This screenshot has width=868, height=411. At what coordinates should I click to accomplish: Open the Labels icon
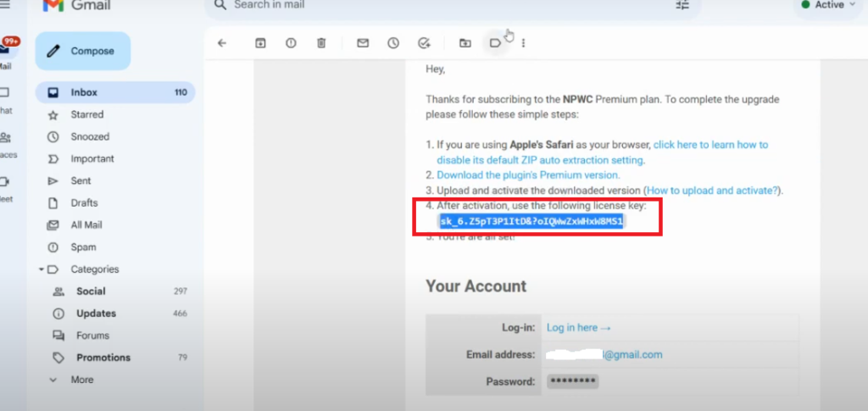coord(496,43)
